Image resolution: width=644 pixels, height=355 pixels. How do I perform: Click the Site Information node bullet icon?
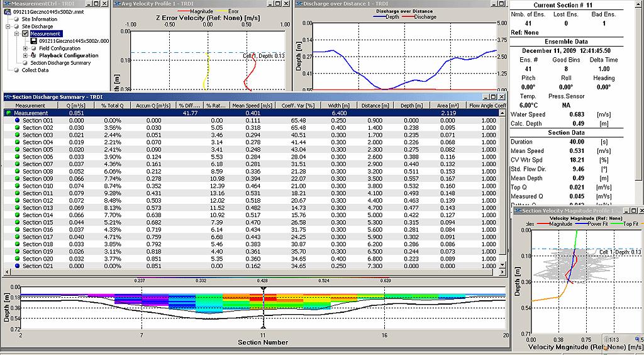[16, 19]
